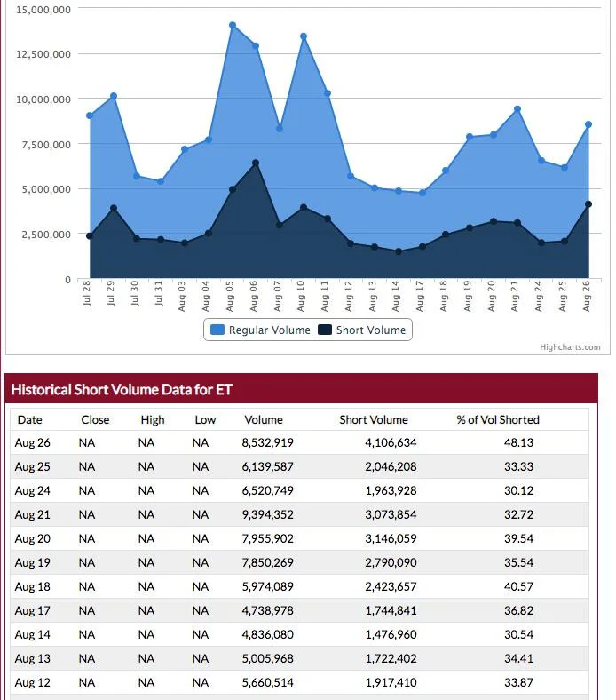Click the Aug 06 short volume peak point
Viewport: 616px width, 700px height.
256,163
